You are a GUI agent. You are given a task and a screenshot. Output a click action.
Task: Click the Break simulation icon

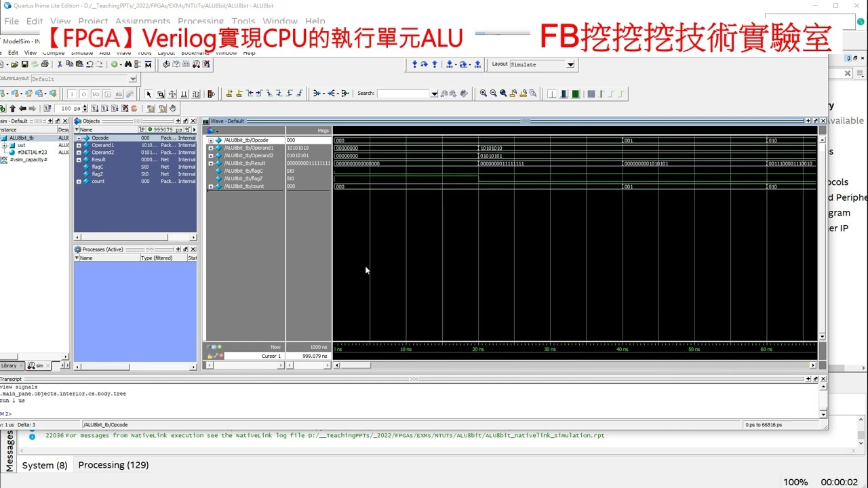[x=125, y=108]
